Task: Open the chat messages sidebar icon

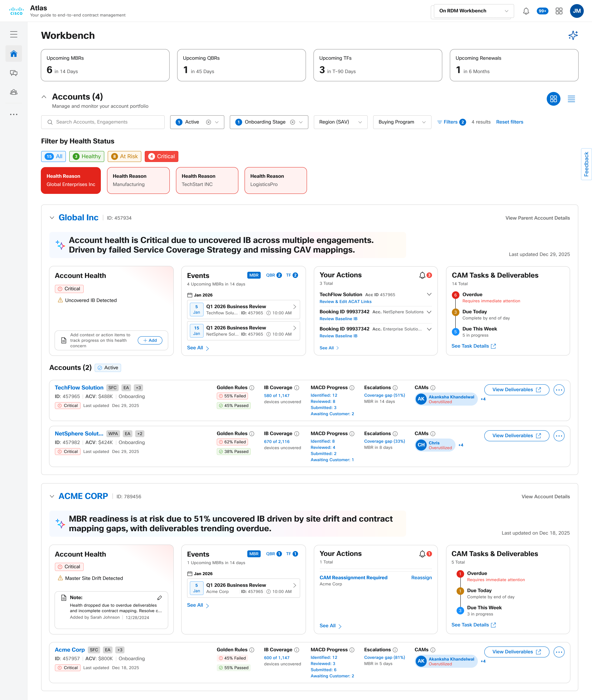Action: [x=14, y=73]
